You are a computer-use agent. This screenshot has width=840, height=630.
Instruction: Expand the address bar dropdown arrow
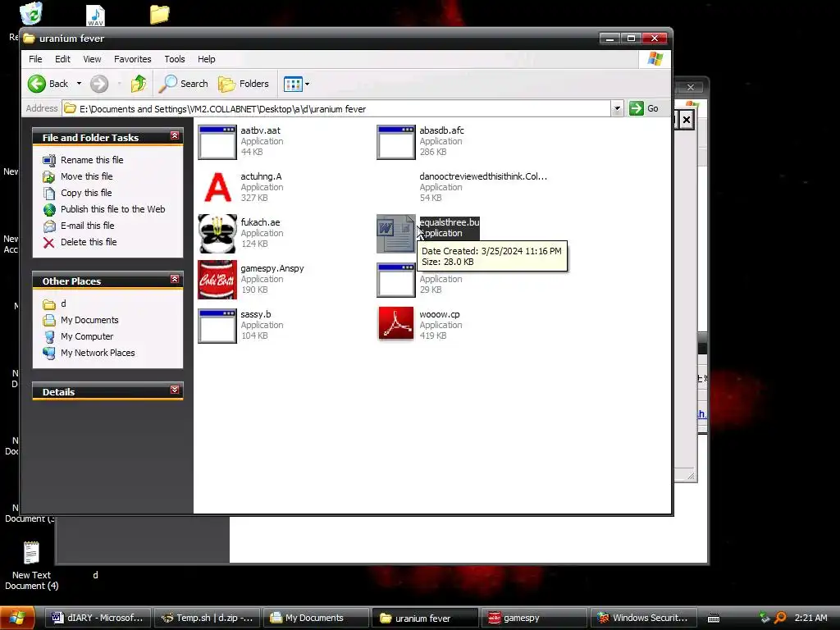coord(617,109)
